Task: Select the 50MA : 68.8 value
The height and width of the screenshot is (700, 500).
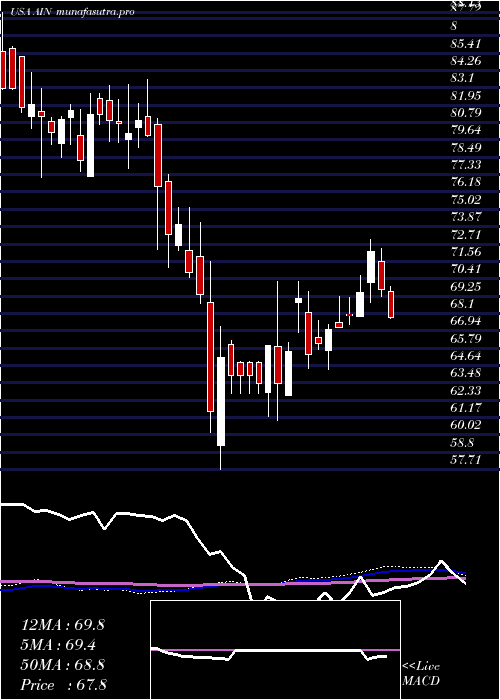Action: [63, 665]
